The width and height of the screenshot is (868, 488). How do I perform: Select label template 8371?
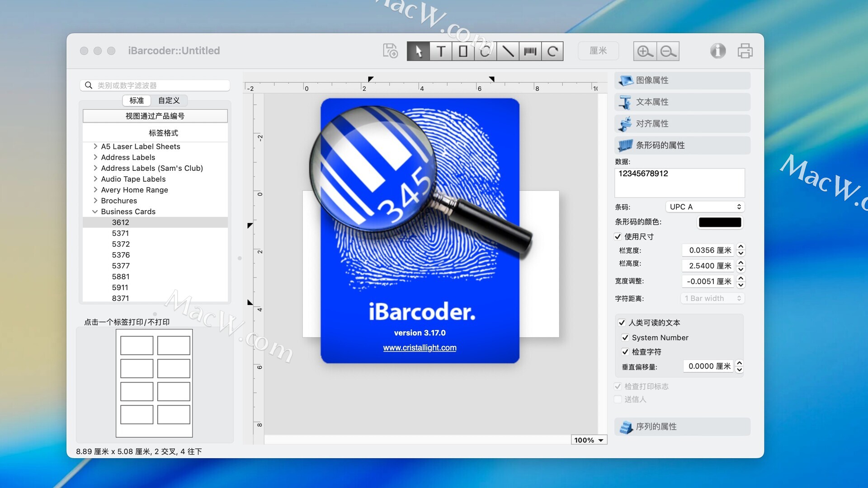tap(155, 298)
